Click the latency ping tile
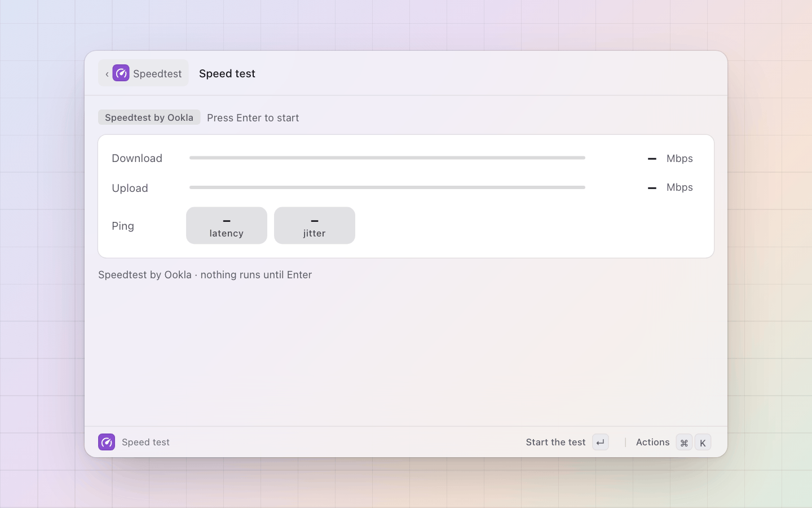The width and height of the screenshot is (812, 508). [x=227, y=226]
